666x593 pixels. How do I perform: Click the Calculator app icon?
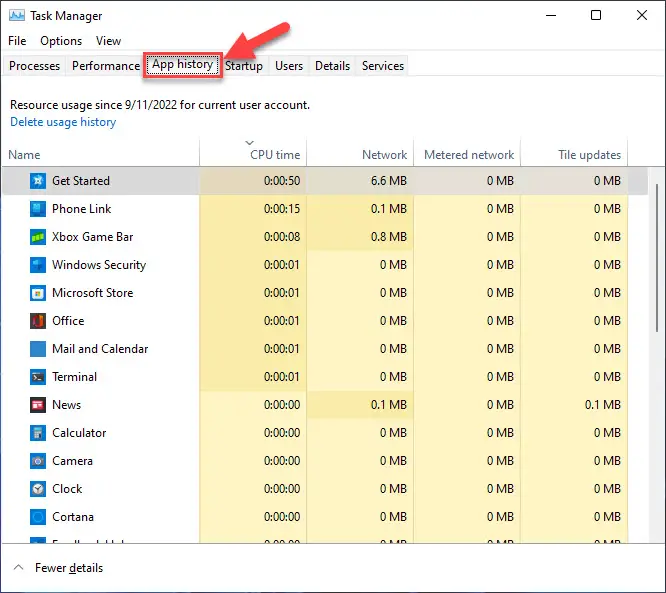(37, 433)
